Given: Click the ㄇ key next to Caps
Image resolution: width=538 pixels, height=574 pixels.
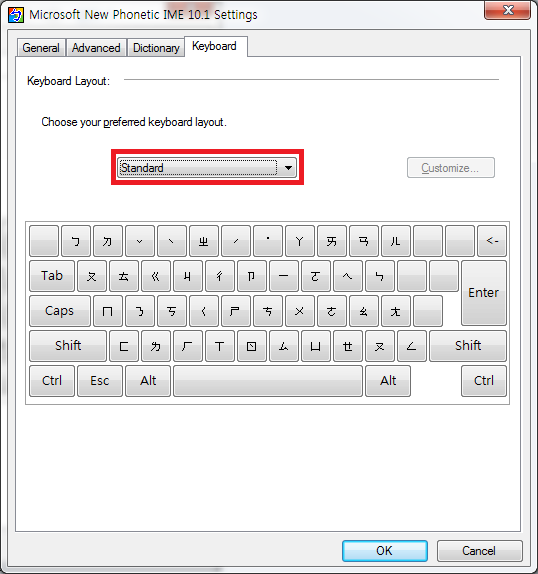Looking at the screenshot, I should (x=108, y=311).
